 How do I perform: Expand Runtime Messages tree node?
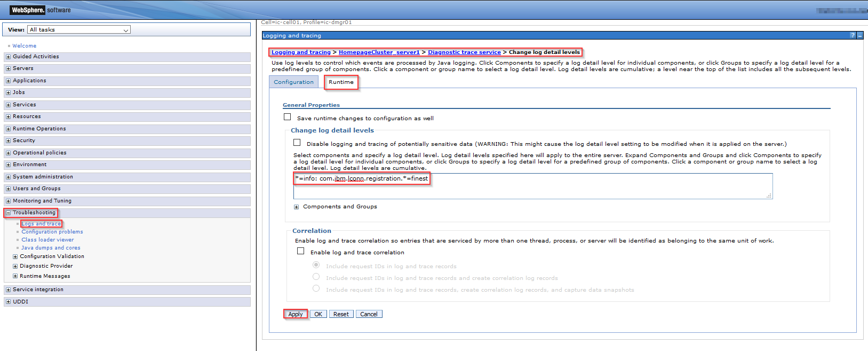tap(15, 276)
